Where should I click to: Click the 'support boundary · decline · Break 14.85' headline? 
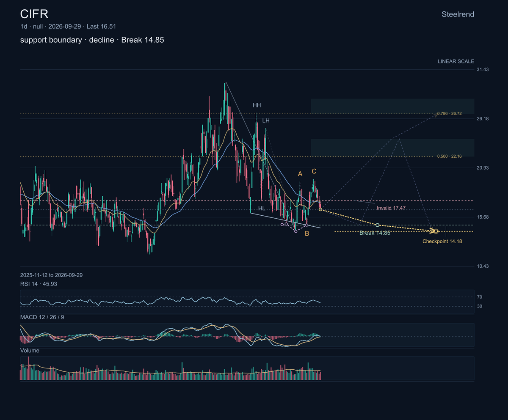click(92, 40)
